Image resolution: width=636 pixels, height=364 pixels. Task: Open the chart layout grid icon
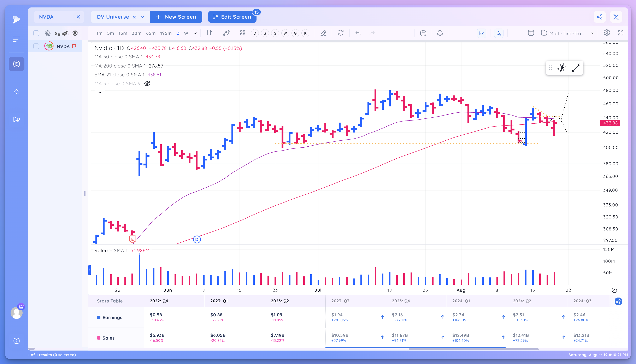point(243,33)
